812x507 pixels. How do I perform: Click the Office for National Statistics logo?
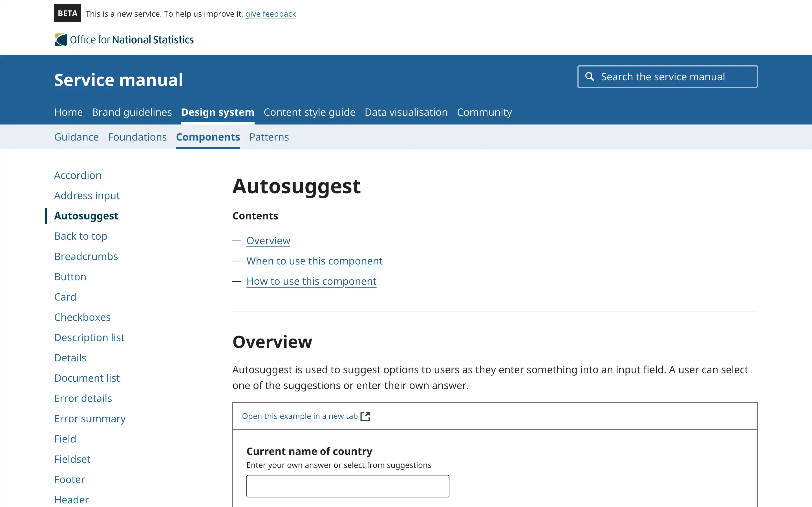point(124,39)
